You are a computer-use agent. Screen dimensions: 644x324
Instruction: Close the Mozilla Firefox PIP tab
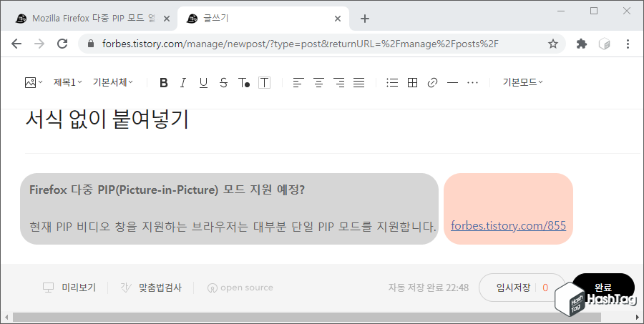coord(167,19)
